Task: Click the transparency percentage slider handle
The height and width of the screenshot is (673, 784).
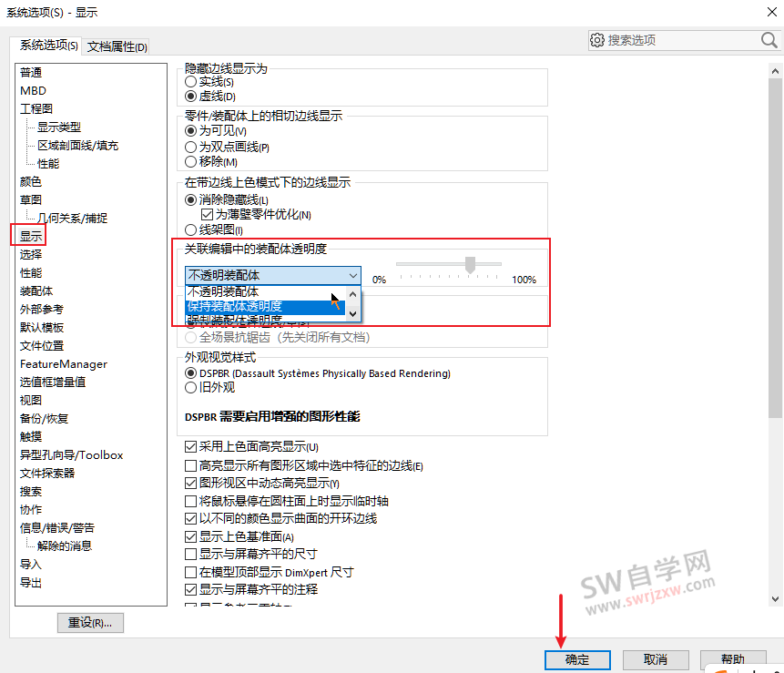Action: [469, 266]
